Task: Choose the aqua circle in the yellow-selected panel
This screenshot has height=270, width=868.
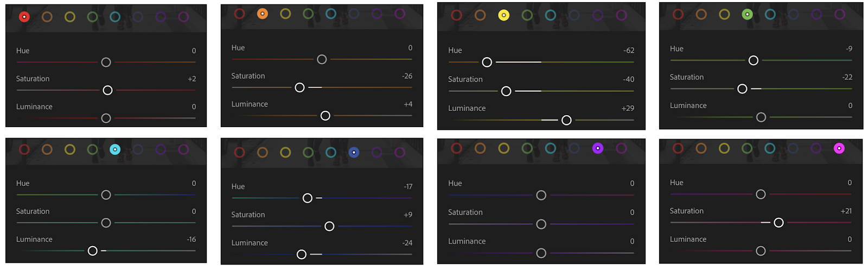Action: 551,15
